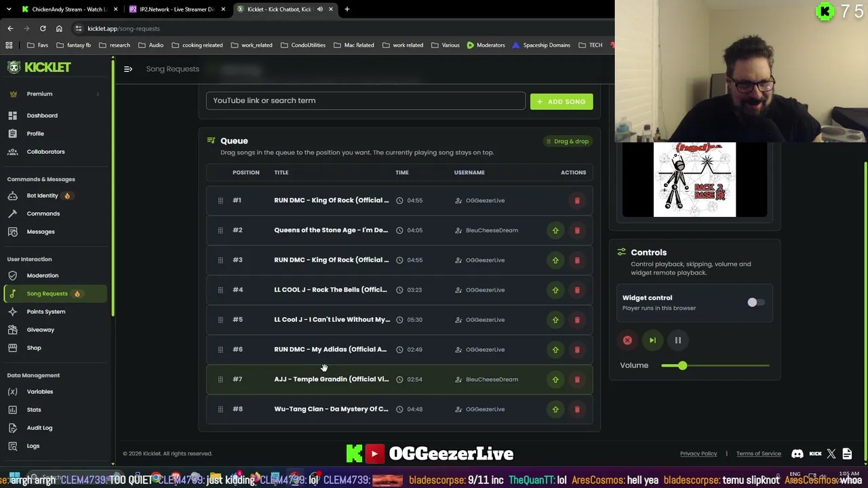Click along the Volume slider track
Screen dimensions: 868x488
(715, 366)
